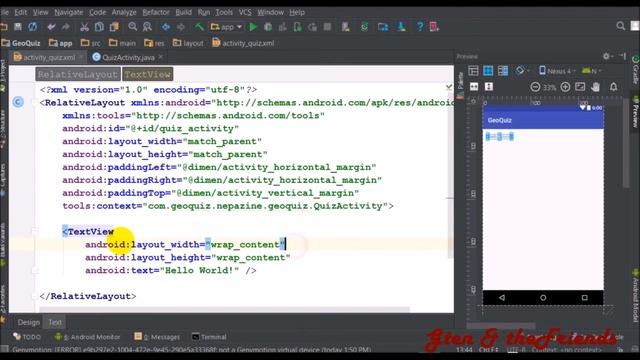The width and height of the screenshot is (640, 360).
Task: Open the VCS menu
Action: point(245,12)
